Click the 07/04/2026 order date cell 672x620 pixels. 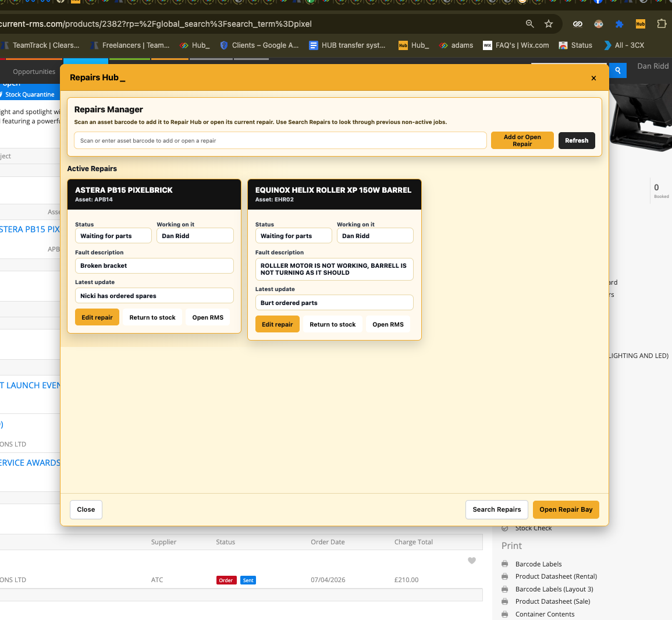pos(328,580)
